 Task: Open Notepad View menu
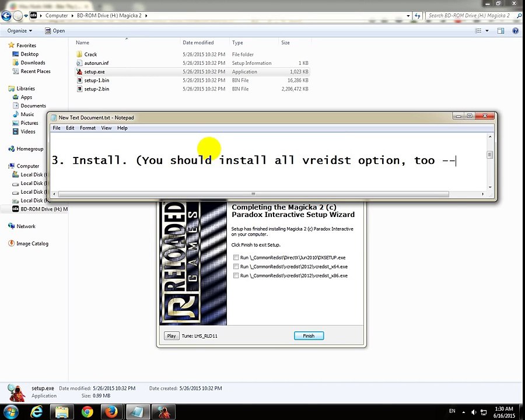[107, 128]
